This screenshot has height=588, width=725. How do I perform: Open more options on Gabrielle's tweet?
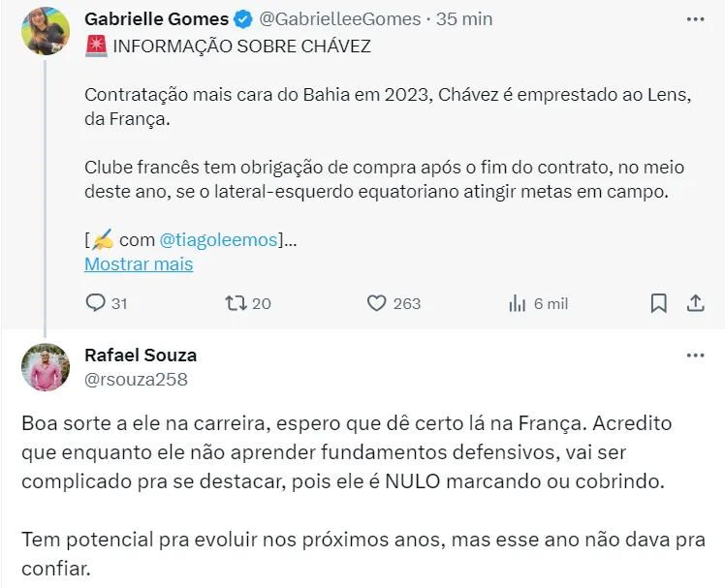(x=695, y=19)
